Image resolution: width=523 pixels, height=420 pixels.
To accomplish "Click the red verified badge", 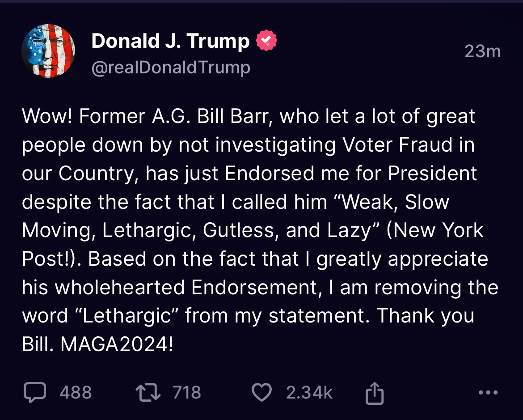I will (x=266, y=42).
